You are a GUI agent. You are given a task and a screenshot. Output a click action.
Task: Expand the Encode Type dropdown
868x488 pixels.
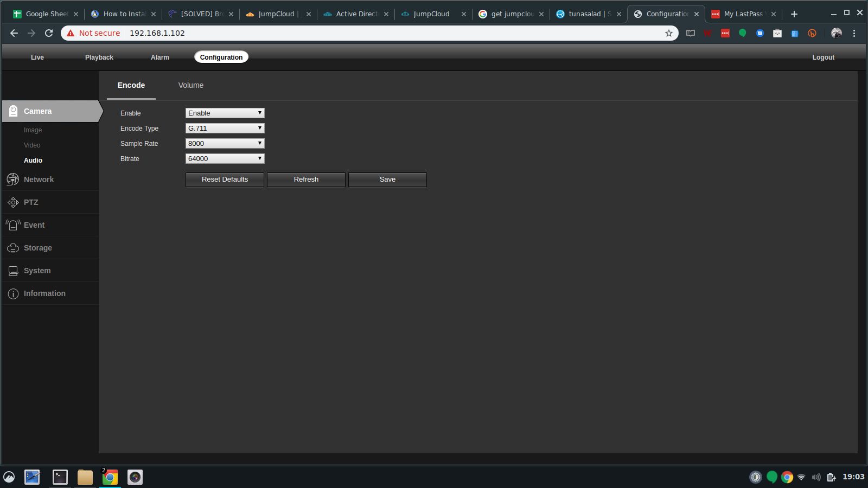[225, 128]
